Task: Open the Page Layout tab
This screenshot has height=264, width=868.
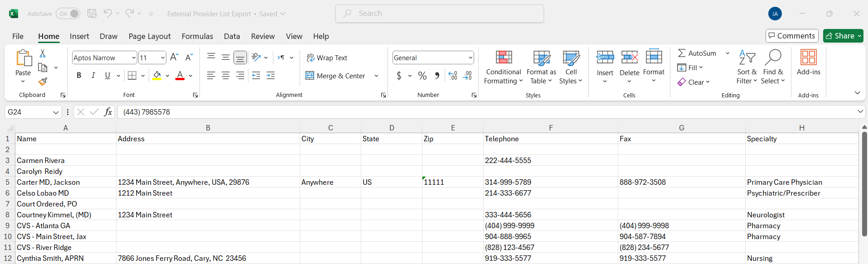Action: tap(150, 36)
